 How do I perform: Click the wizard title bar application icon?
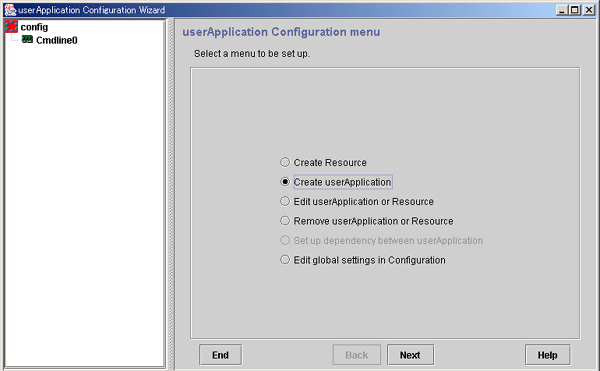[x=10, y=10]
